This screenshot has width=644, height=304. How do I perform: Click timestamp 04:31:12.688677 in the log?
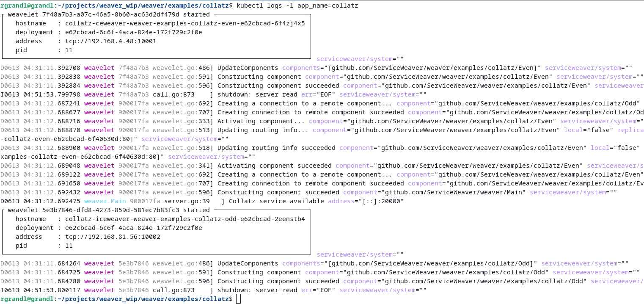[x=52, y=112]
